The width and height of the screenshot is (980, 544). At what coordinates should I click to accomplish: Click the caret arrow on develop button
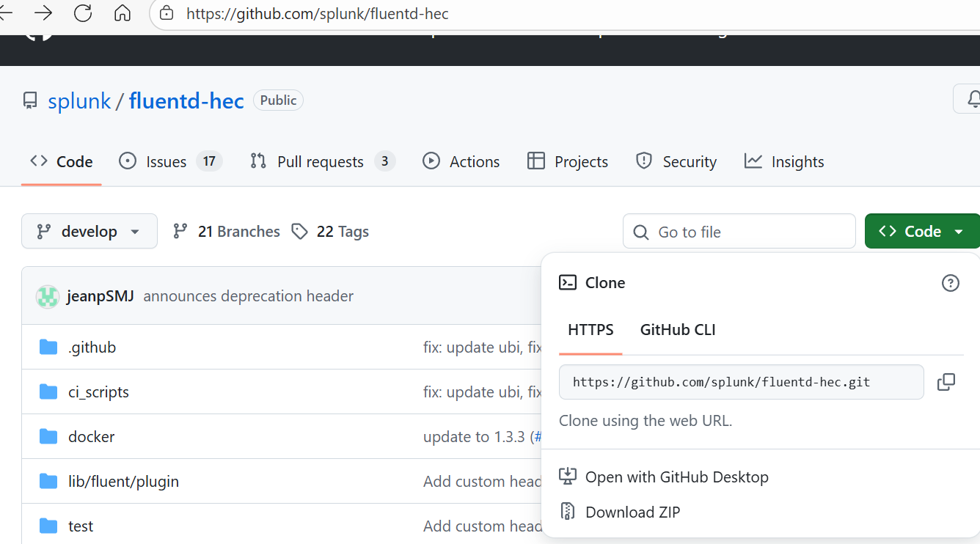[x=135, y=232]
